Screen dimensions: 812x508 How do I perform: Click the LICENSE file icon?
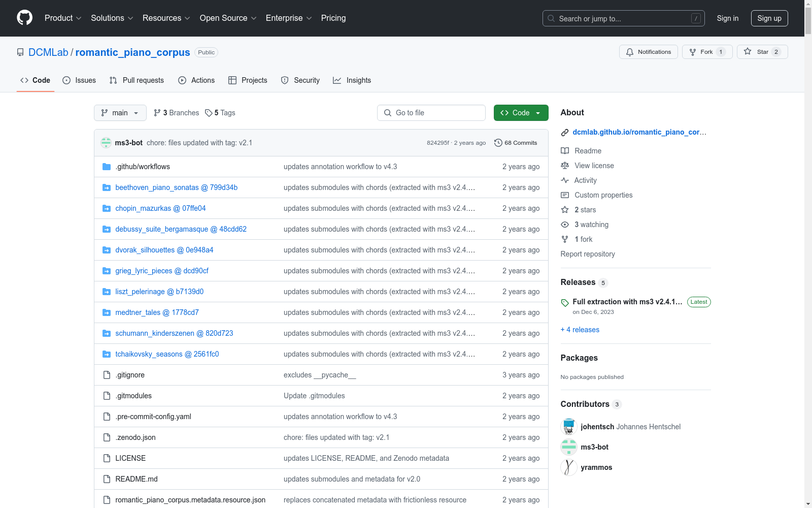(x=107, y=458)
